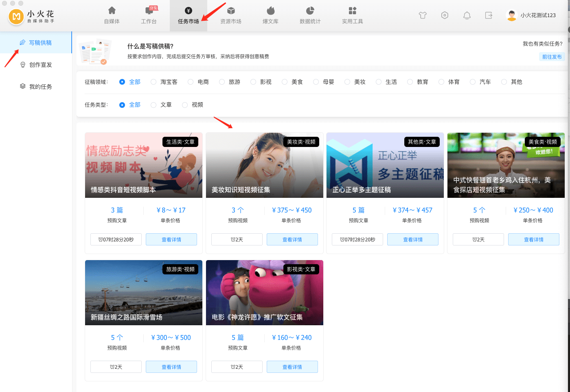Click the 其他类·文章 tag
This screenshot has height=392, width=570.
(x=422, y=142)
